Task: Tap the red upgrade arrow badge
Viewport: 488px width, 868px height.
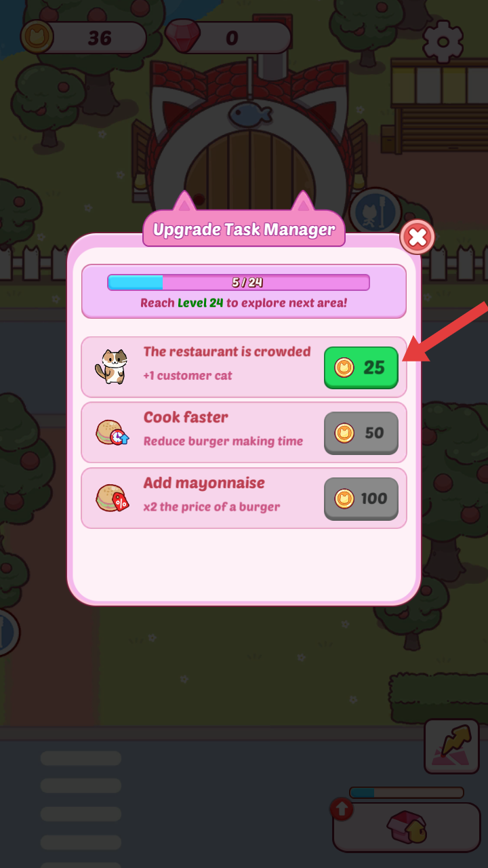Action: tap(342, 809)
